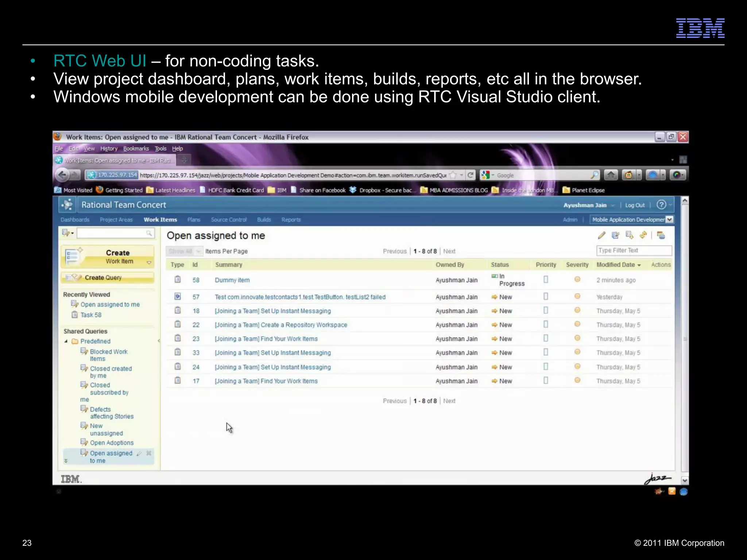Open the Firefox home page icon
The width and height of the screenshot is (747, 560).
[611, 175]
